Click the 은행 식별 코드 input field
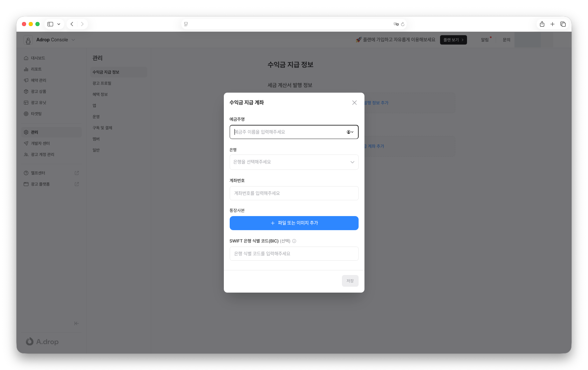Screen dimensions: 588x370 (x=294, y=254)
